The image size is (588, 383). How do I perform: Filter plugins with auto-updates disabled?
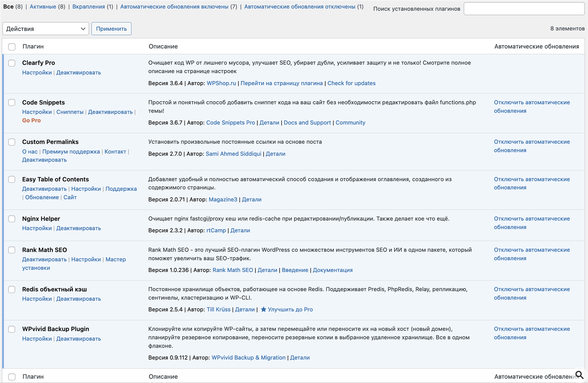pyautogui.click(x=299, y=7)
